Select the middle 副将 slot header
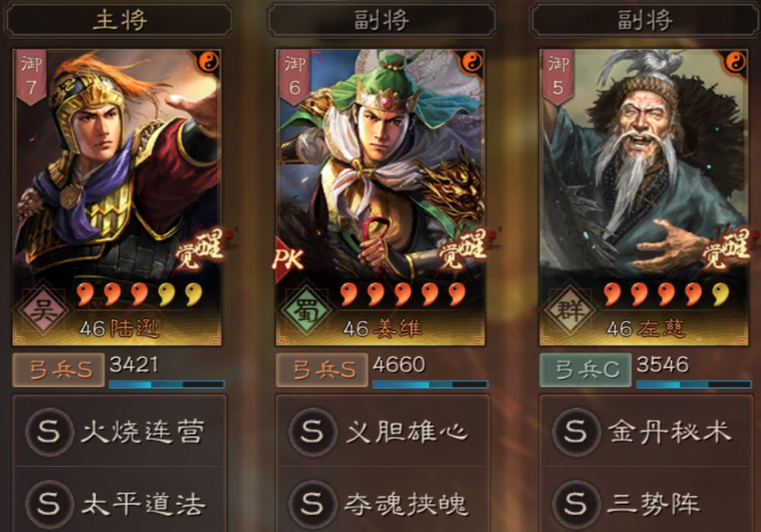The image size is (761, 532). click(382, 20)
